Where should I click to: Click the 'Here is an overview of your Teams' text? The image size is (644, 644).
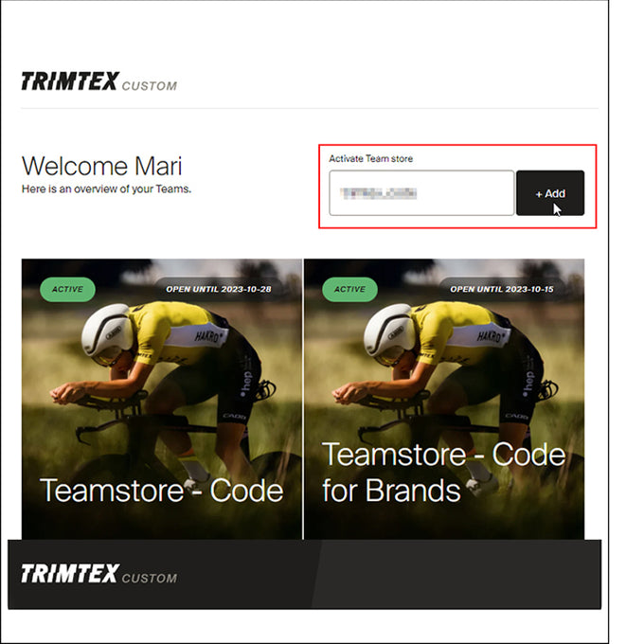pyautogui.click(x=106, y=188)
